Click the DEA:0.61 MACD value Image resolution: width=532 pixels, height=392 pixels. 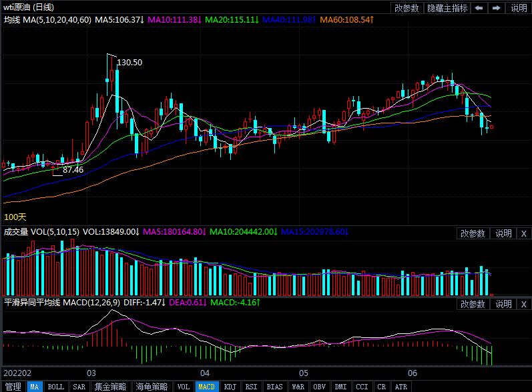tap(188, 302)
